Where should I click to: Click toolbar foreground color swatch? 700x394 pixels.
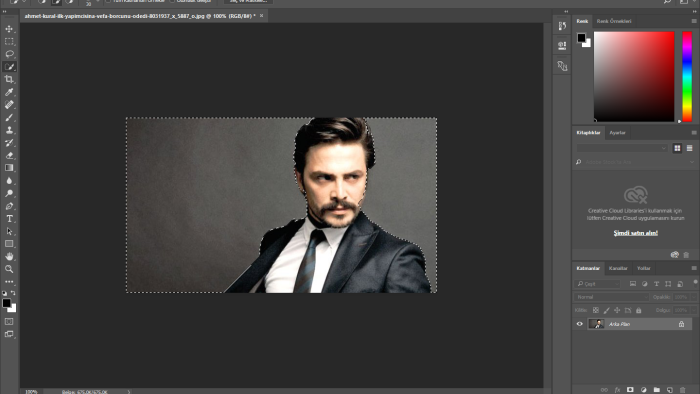click(6, 303)
